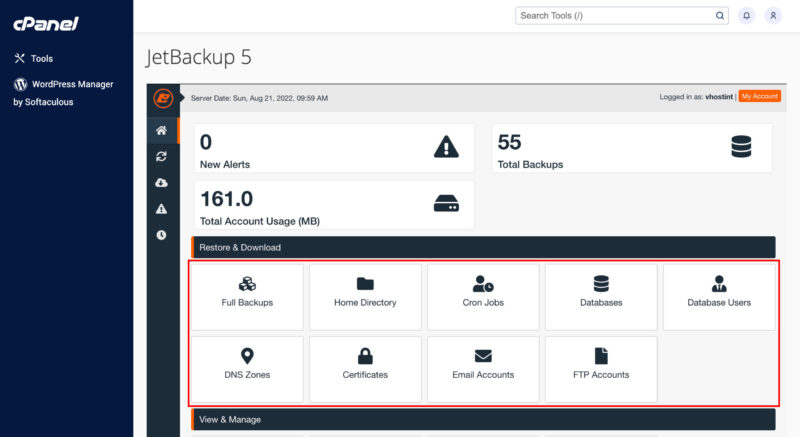This screenshot has height=437, width=800.
Task: Open Total Account Usage card
Action: coord(334,204)
